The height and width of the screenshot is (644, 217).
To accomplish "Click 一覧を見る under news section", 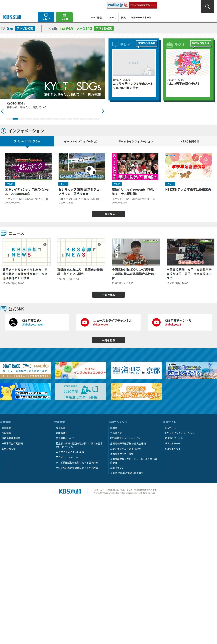I will pyautogui.click(x=108, y=295).
